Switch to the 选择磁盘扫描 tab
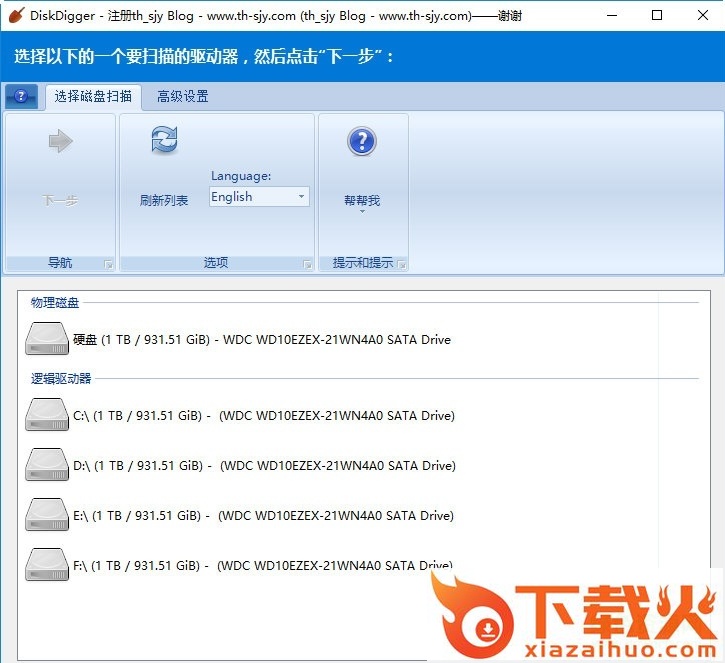The width and height of the screenshot is (725, 663). (93, 97)
